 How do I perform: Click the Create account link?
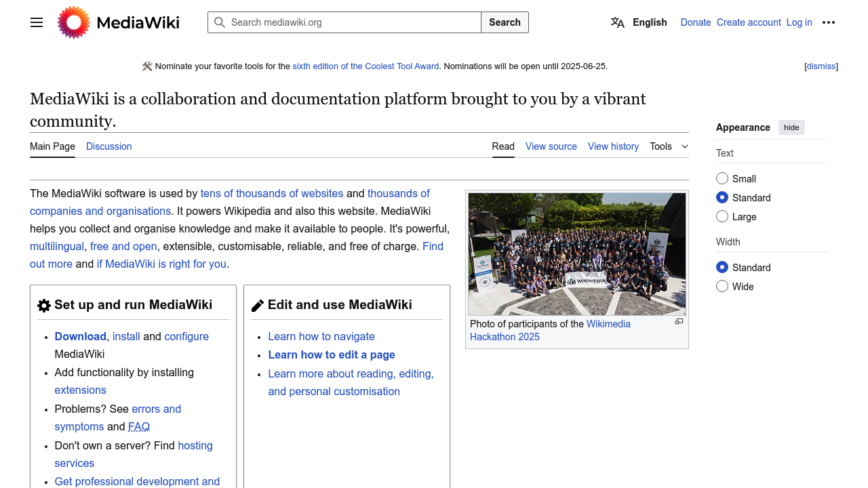[x=749, y=22]
